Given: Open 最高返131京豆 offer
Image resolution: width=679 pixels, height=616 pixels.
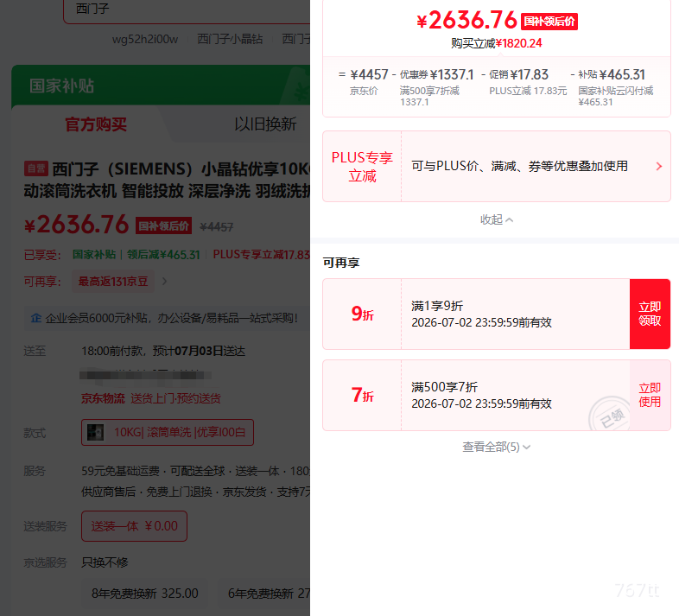Looking at the screenshot, I should pyautogui.click(x=113, y=282).
